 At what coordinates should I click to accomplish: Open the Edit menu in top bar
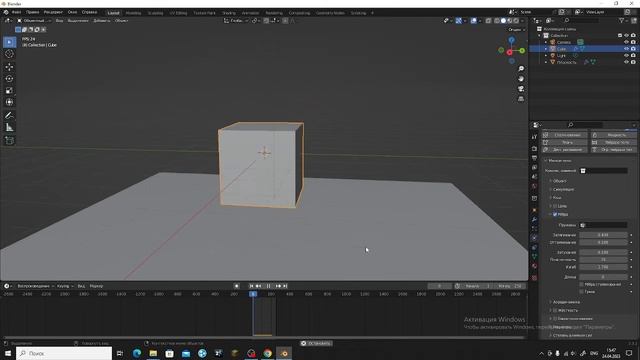coord(33,12)
